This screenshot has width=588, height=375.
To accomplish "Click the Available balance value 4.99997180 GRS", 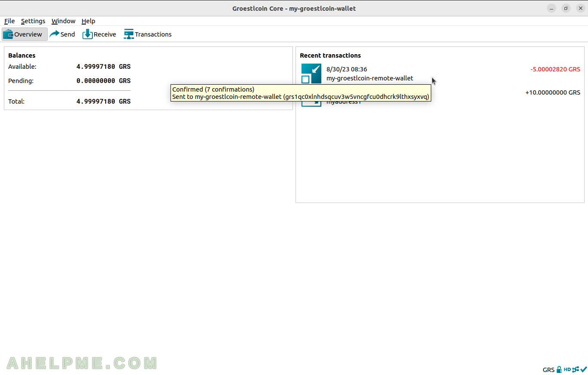I will click(x=104, y=67).
